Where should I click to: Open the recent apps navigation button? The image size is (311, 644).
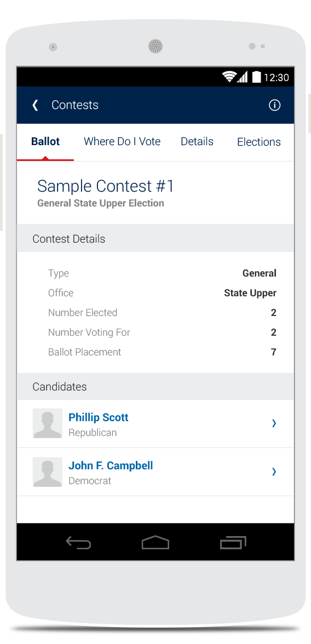[x=233, y=543]
